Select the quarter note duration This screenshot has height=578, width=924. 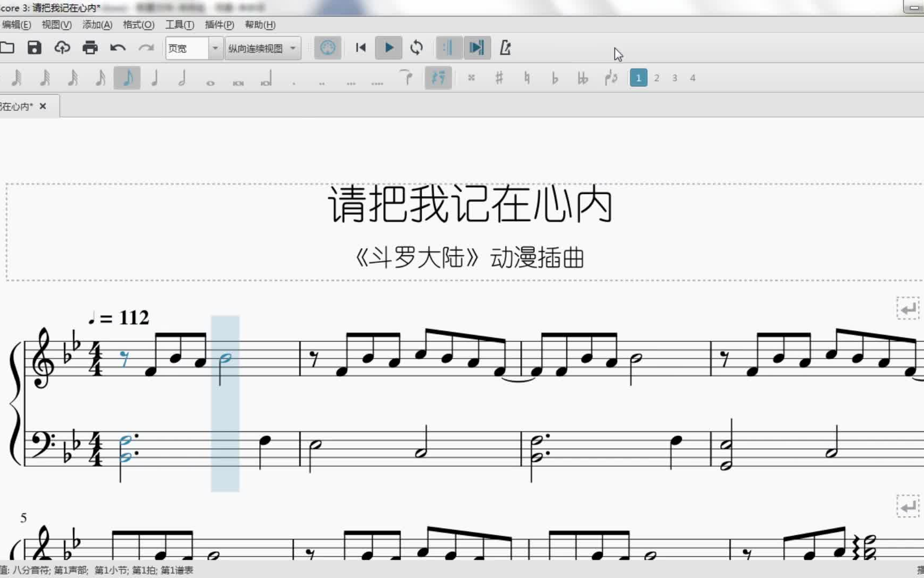coord(155,78)
